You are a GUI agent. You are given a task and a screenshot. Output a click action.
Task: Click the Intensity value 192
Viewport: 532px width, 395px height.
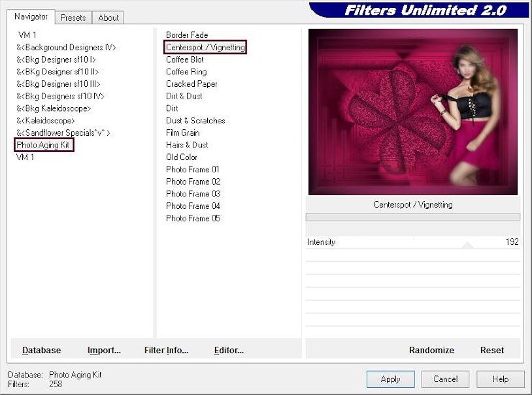coord(512,242)
